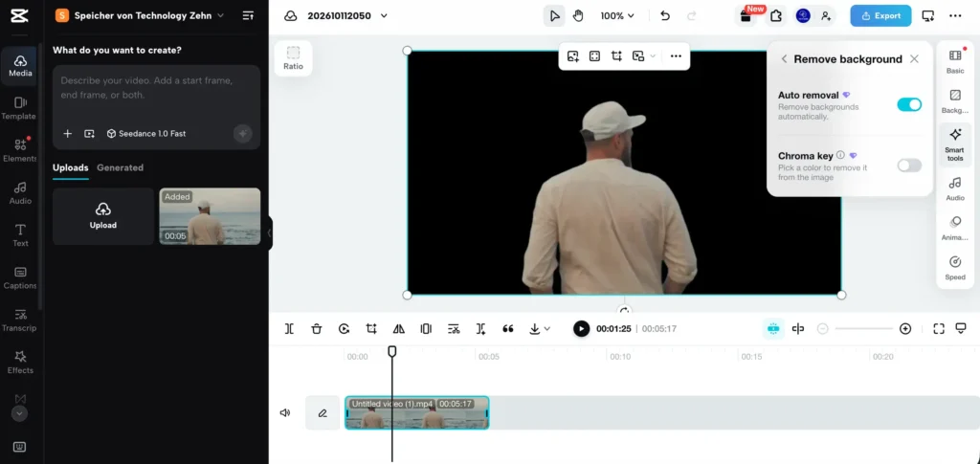Screen dimensions: 980x464
Task: Click the Upload button tile
Action: click(x=103, y=216)
